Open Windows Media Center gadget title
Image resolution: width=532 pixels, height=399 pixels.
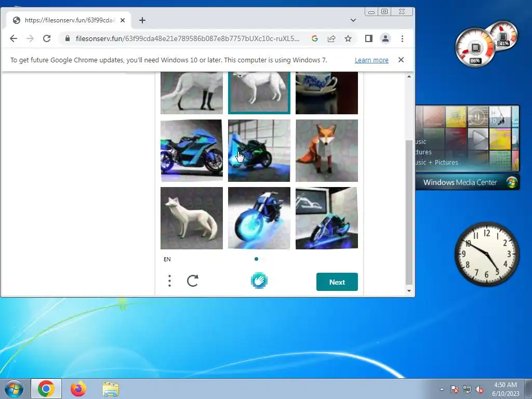[x=460, y=182]
